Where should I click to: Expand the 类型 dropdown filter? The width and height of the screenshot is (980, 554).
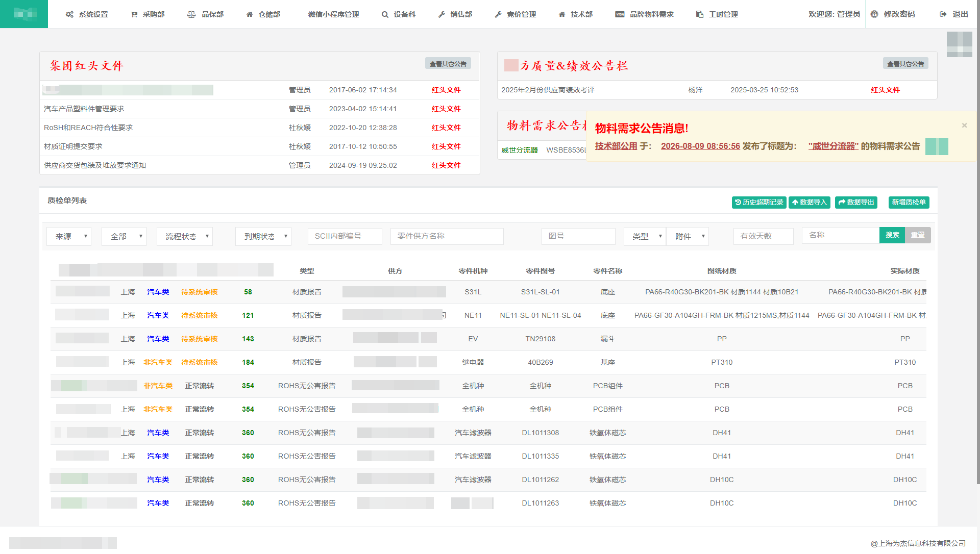pos(645,236)
